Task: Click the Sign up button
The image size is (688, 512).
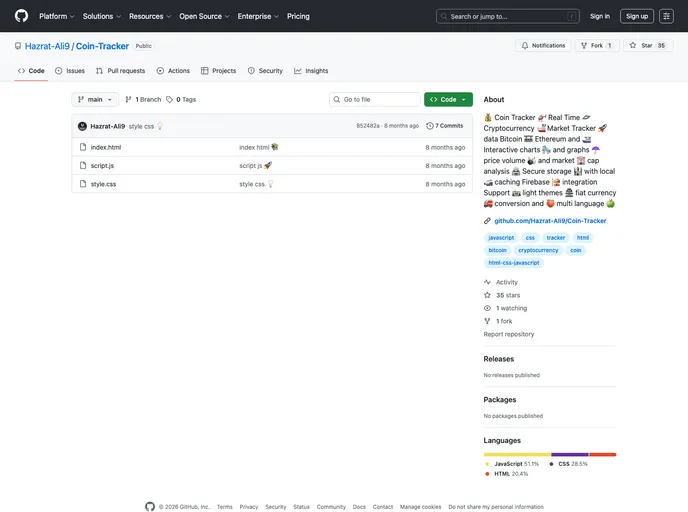Action: coord(637,16)
